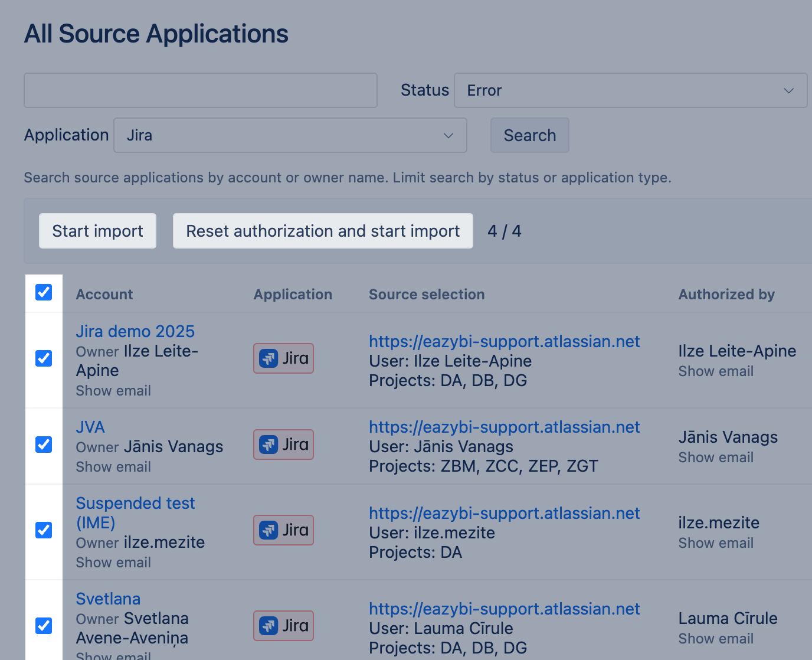The image size is (812, 660).
Task: Click Reset authorization and start import
Action: (x=323, y=231)
